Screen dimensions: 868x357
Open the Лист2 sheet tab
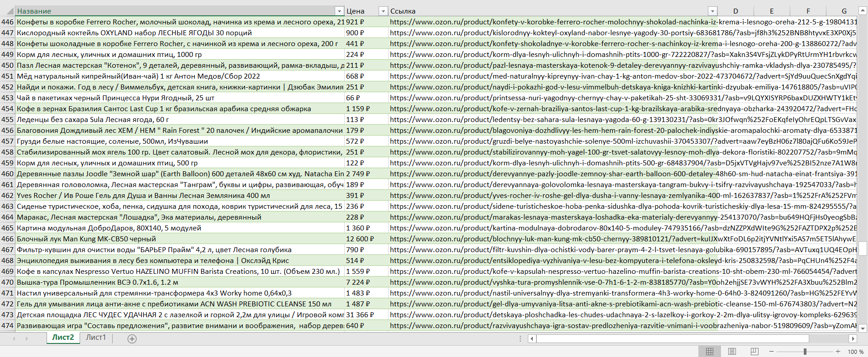(x=63, y=338)
